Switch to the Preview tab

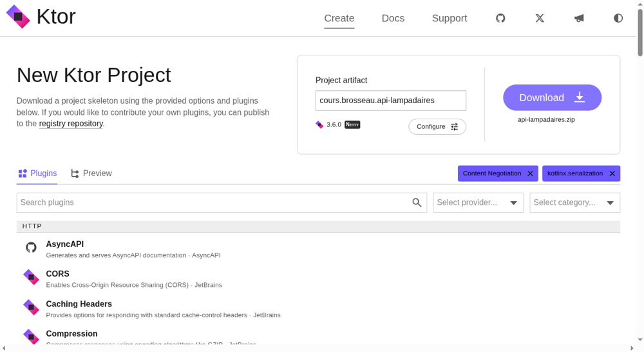(x=91, y=173)
